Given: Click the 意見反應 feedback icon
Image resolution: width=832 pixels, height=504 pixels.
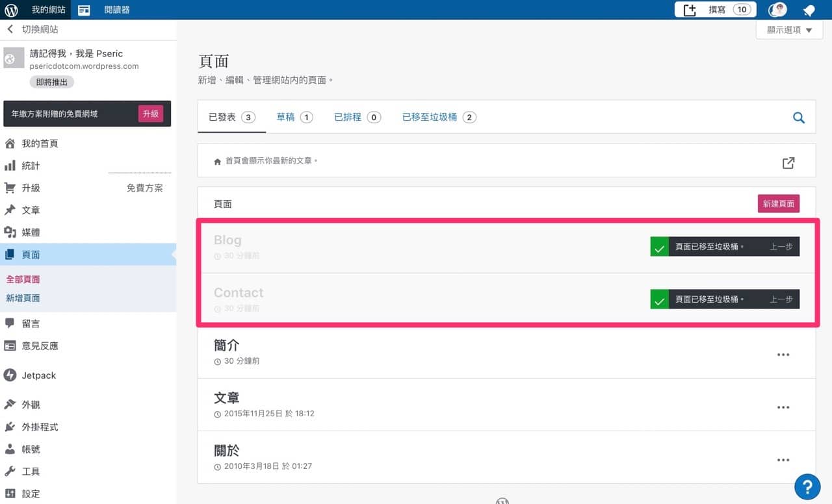Looking at the screenshot, I should tap(10, 346).
